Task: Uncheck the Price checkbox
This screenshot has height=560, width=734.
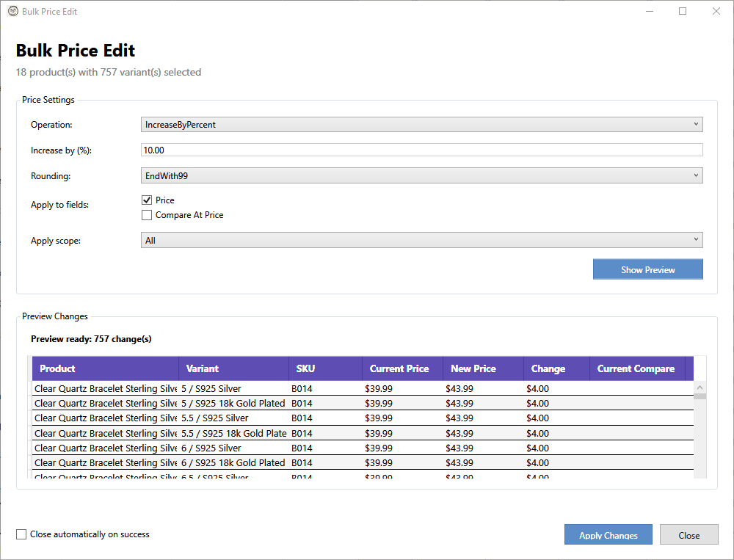Action: click(146, 200)
